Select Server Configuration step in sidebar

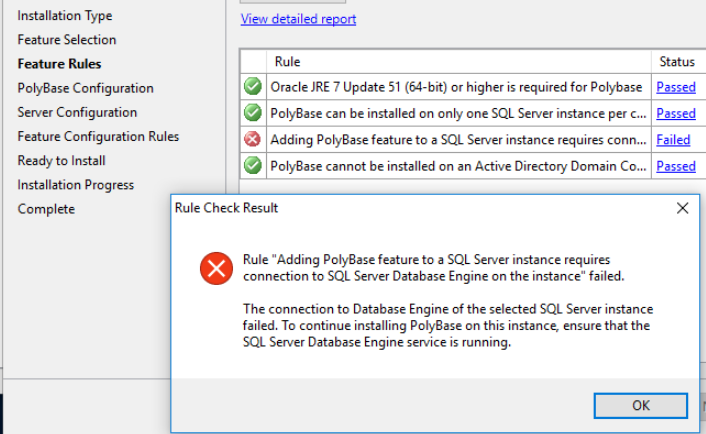click(77, 112)
